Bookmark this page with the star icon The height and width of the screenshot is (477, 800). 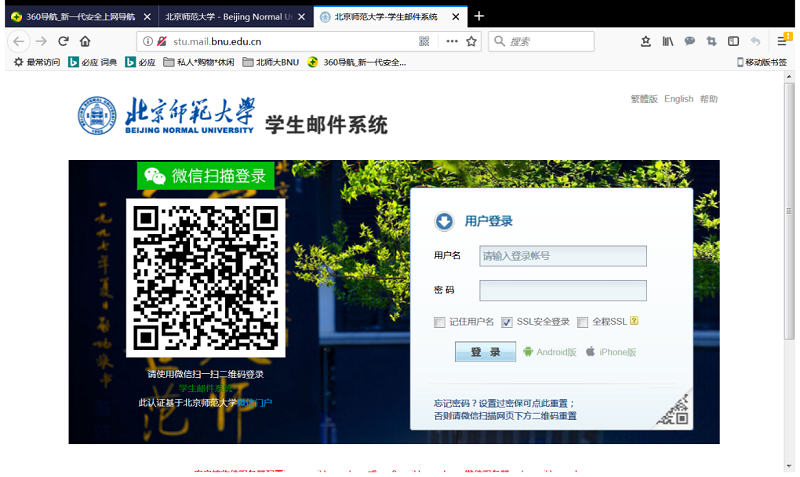pyautogui.click(x=471, y=41)
